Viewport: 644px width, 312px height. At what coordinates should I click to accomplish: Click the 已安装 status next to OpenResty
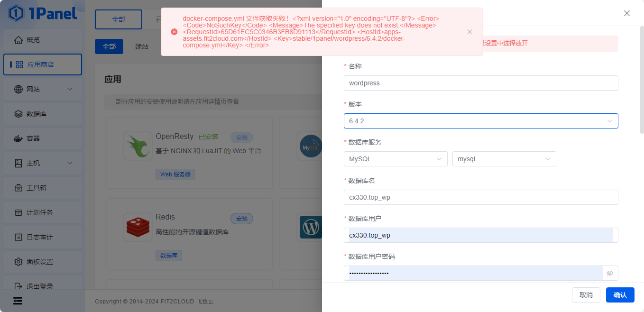click(208, 137)
